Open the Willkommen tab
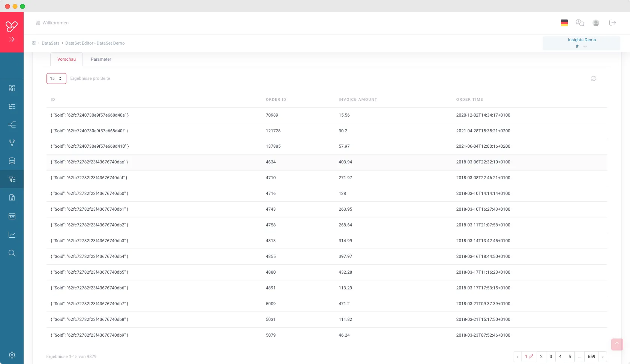The image size is (630, 364). 52,23
